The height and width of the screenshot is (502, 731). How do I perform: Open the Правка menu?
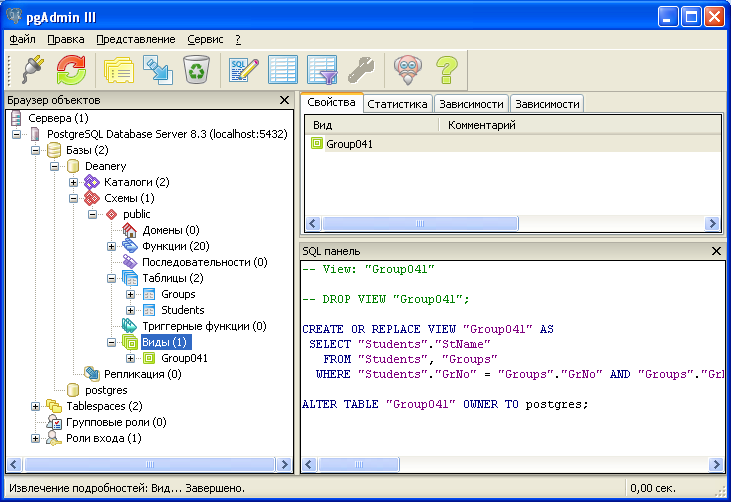point(66,39)
